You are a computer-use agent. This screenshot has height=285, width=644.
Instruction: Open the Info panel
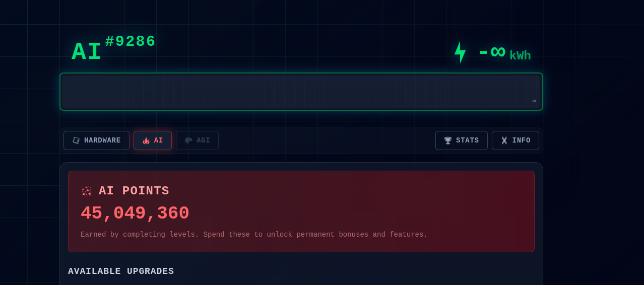516,140
